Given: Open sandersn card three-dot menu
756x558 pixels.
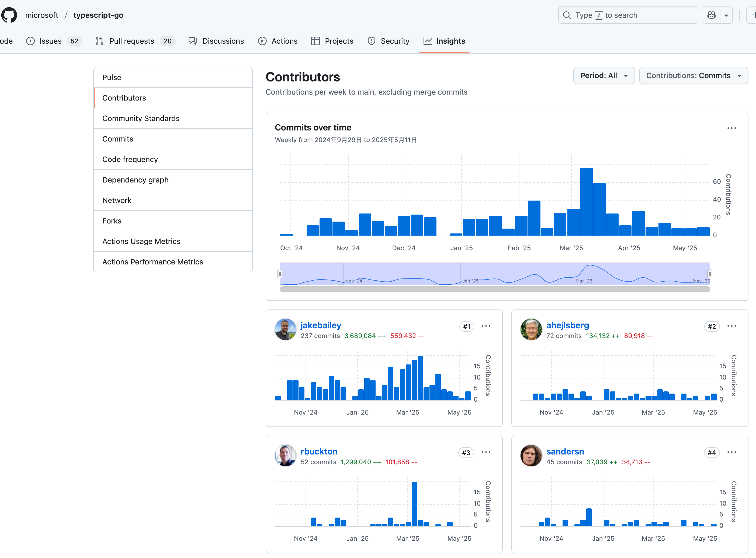Looking at the screenshot, I should click(731, 452).
